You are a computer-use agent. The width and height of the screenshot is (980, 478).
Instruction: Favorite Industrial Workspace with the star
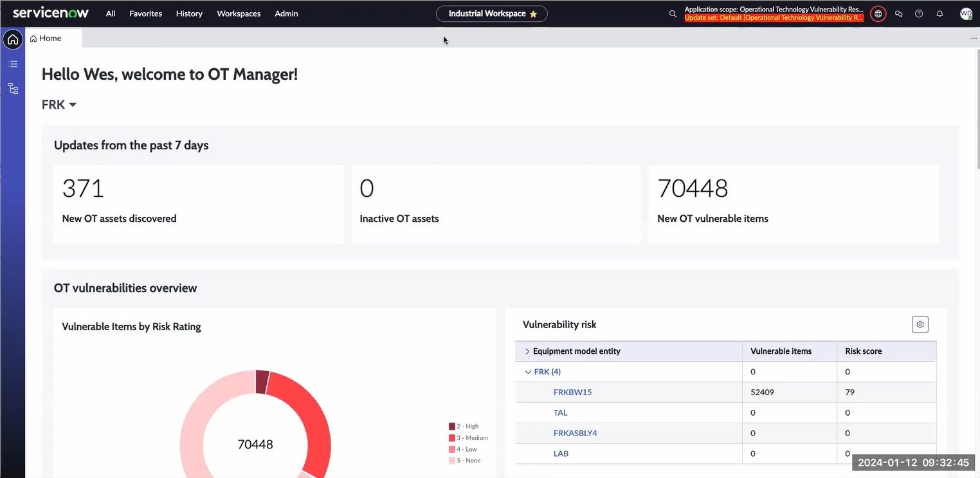coord(533,14)
